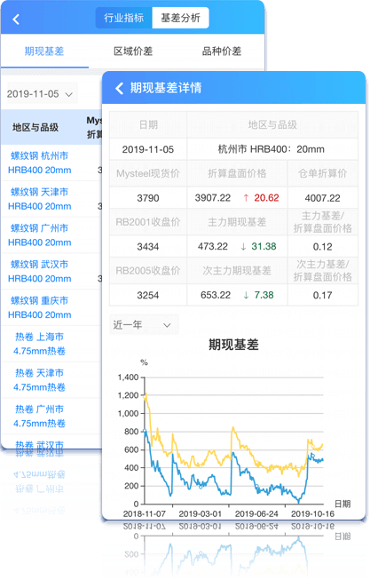Click the ratio value 0.17
The height and width of the screenshot is (588, 370).
point(322,295)
